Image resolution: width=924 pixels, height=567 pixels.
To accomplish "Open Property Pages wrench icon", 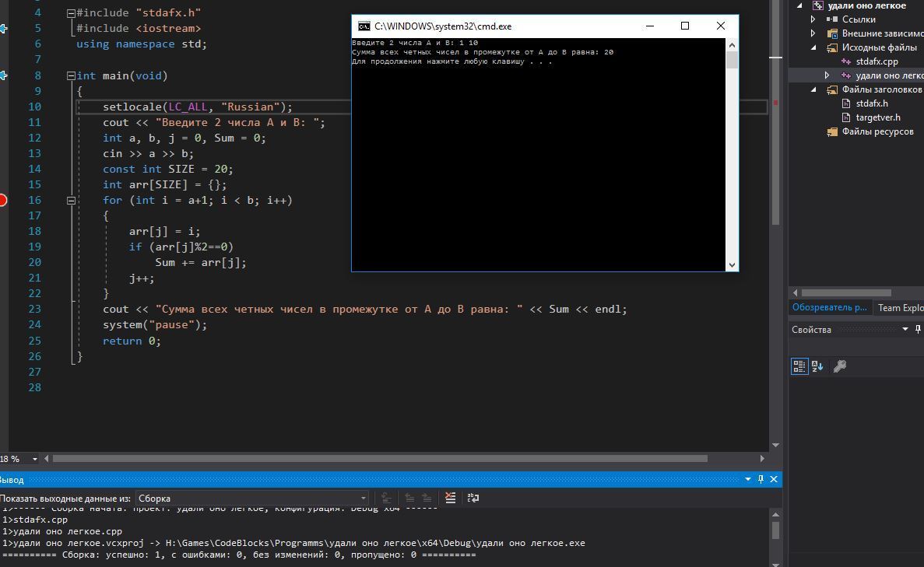I will point(840,366).
